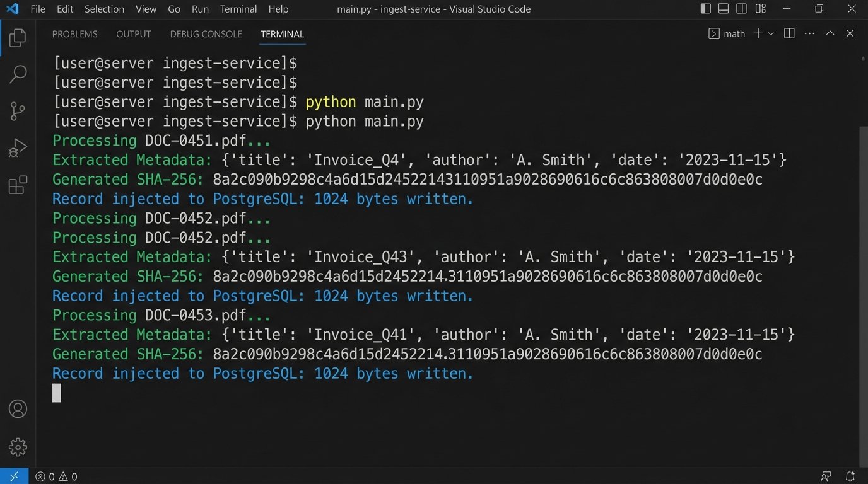Split the terminal with the split icon
Screen dimensions: 868x484
(x=789, y=34)
